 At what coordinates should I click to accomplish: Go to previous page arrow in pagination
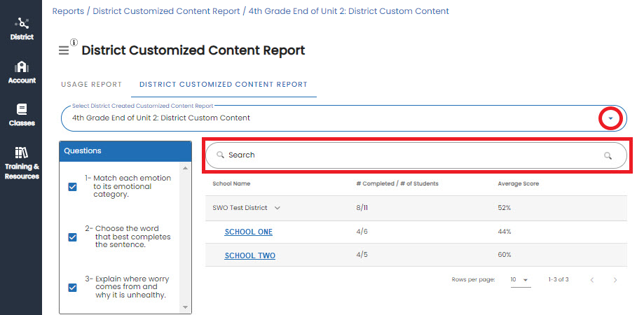click(x=592, y=280)
